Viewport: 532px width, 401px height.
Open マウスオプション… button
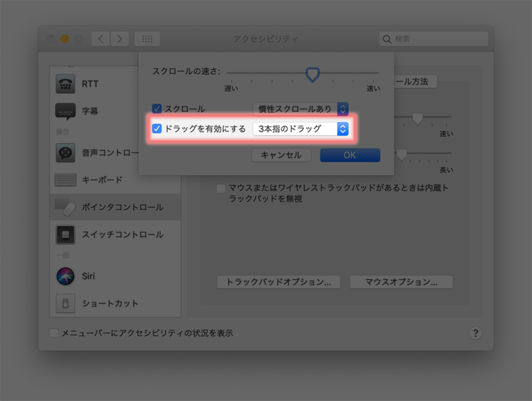point(401,282)
